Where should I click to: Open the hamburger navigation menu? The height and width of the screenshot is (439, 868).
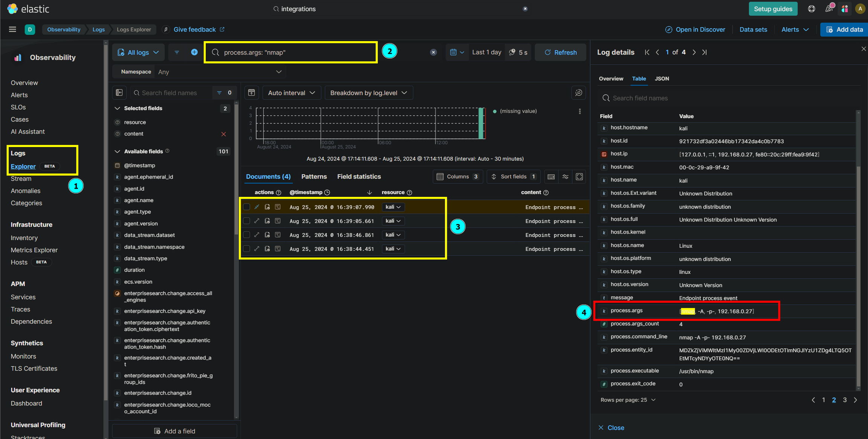pos(12,29)
